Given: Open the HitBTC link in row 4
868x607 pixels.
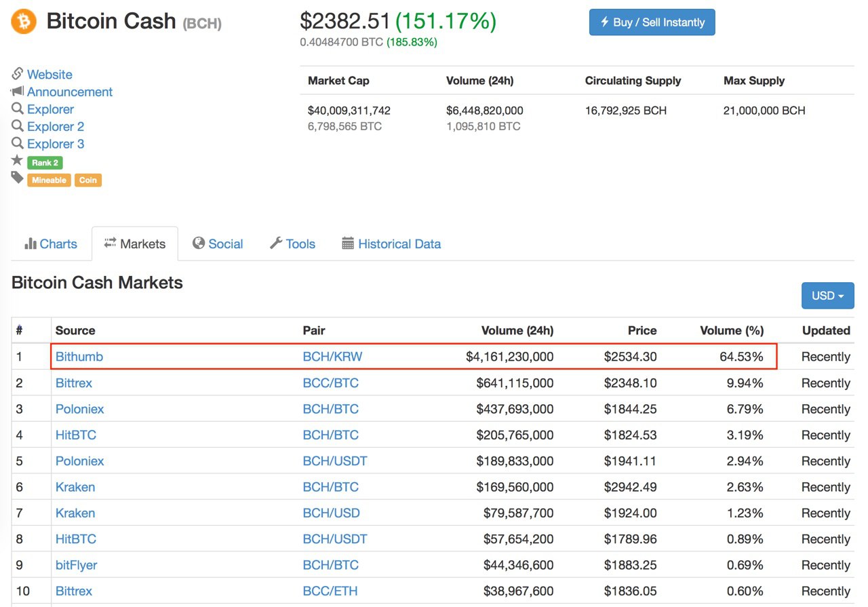Looking at the screenshot, I should [x=76, y=435].
